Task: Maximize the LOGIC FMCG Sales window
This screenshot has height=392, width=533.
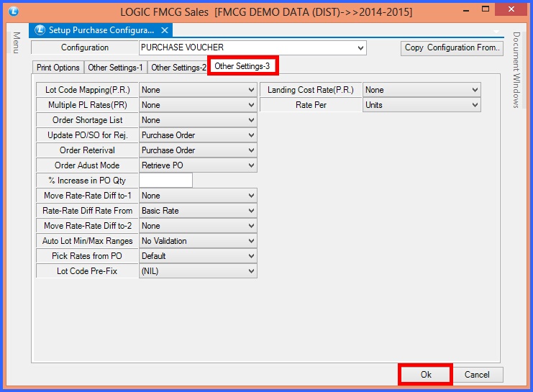Action: pyautogui.click(x=486, y=10)
